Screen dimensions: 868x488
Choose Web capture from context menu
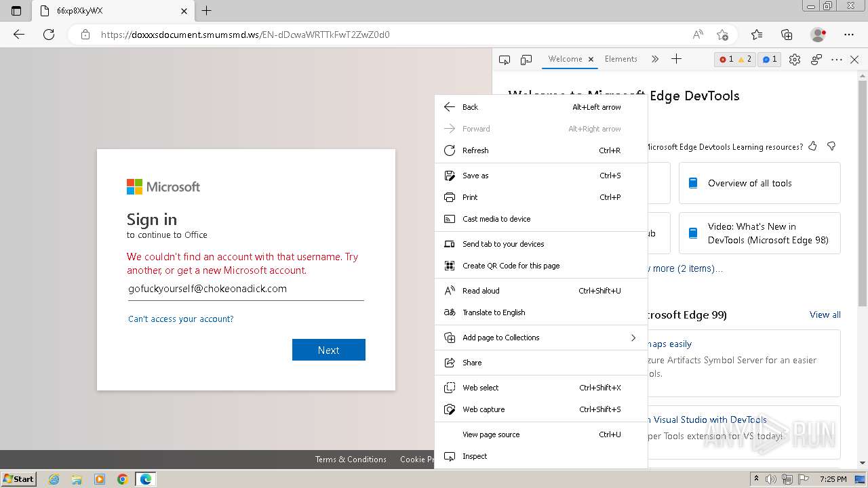[x=541, y=409]
